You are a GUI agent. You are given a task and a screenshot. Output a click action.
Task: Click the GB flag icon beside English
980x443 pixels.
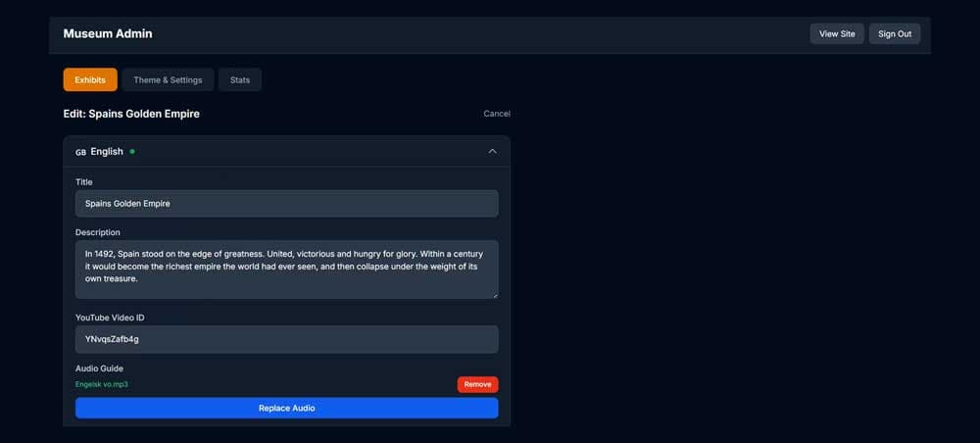pos(80,152)
